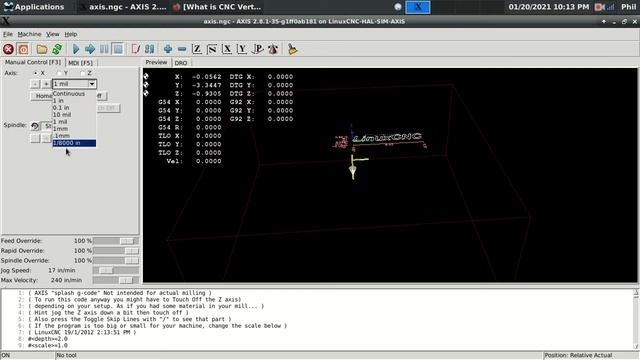The image size is (640, 360).
Task: Zoom out with the blue minus icon
Action: [182, 49]
